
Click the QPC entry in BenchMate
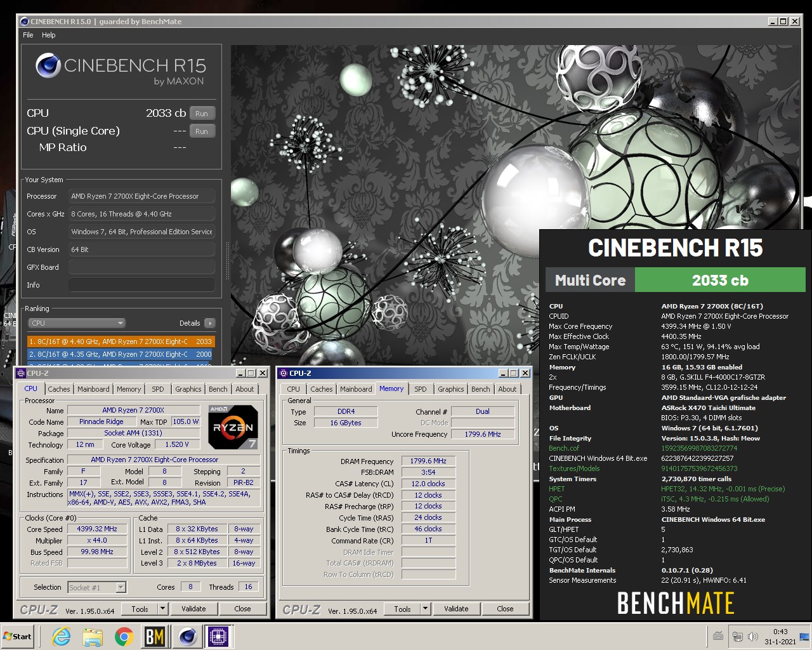[555, 499]
